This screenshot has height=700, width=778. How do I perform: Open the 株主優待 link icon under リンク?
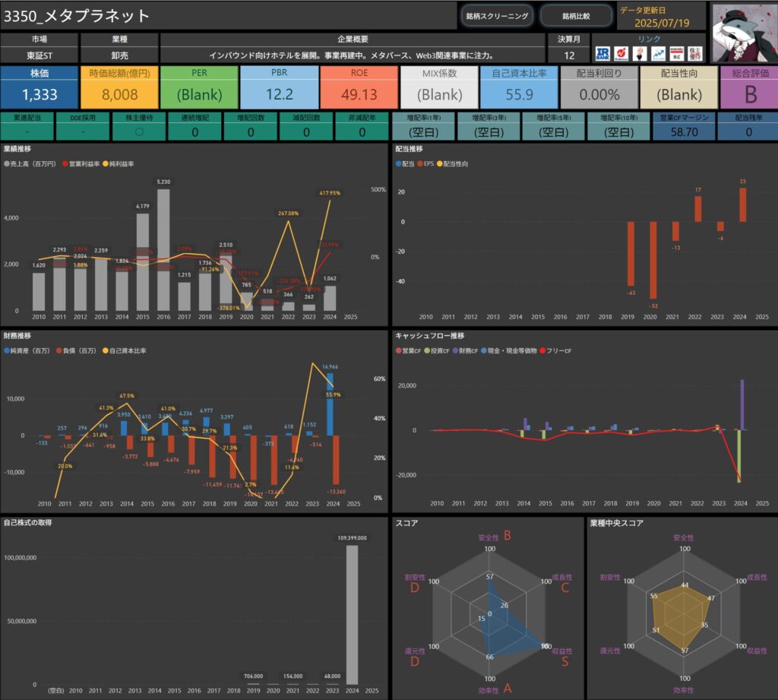click(694, 54)
